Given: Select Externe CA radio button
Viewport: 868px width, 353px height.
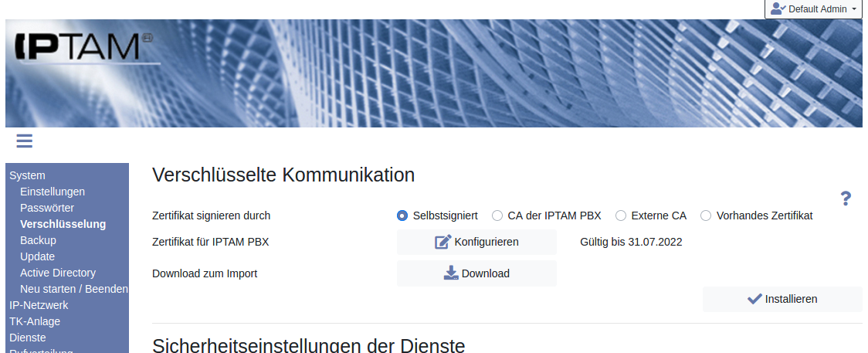Looking at the screenshot, I should [621, 216].
